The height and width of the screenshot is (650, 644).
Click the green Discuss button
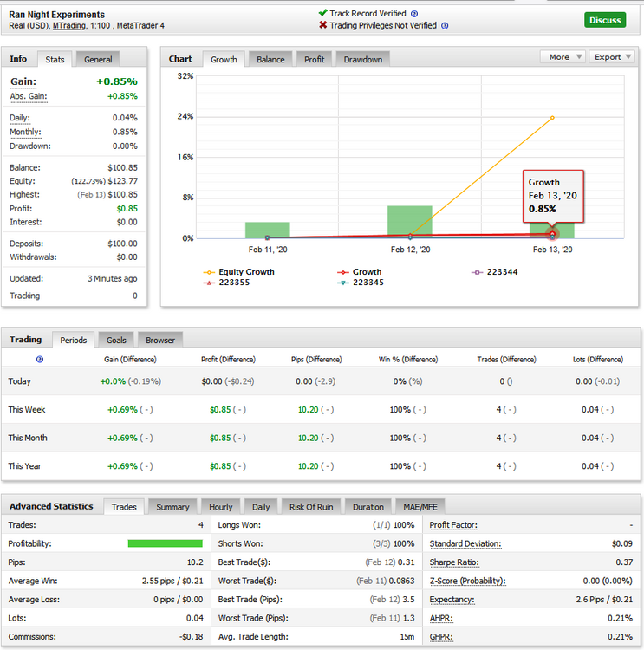pos(605,20)
